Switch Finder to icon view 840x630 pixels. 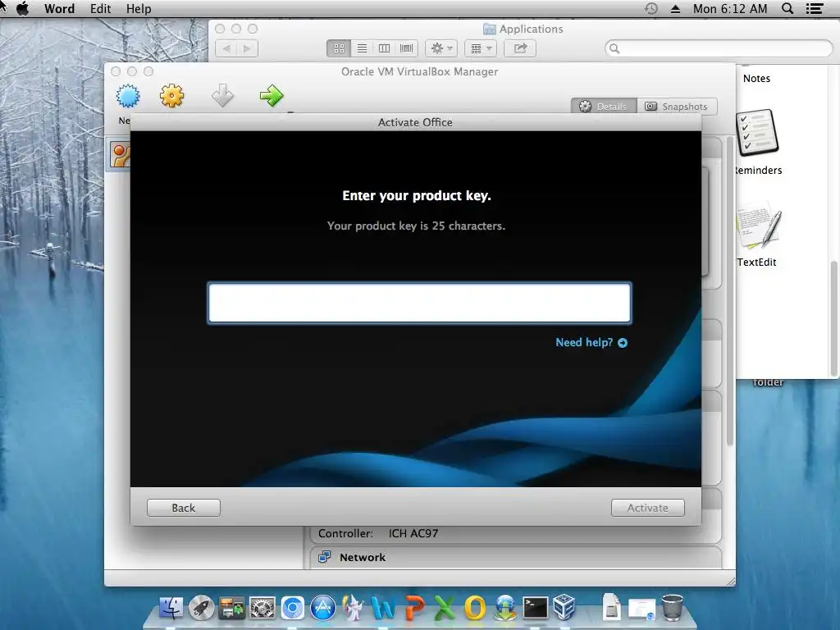[339, 48]
